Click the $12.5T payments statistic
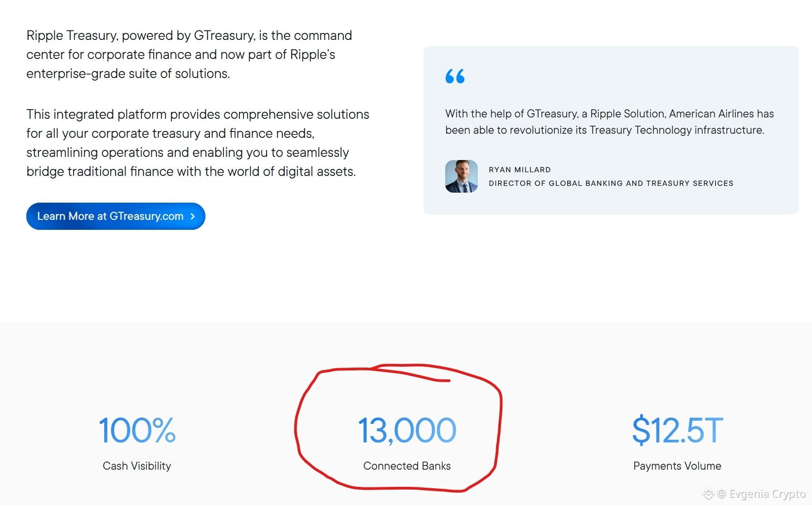The height and width of the screenshot is (505, 812). pos(677,430)
